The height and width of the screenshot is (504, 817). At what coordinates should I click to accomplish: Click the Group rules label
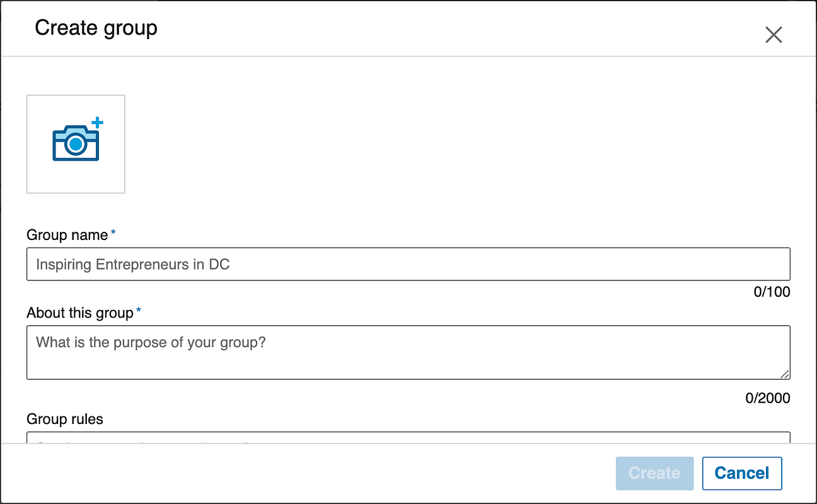coord(65,419)
